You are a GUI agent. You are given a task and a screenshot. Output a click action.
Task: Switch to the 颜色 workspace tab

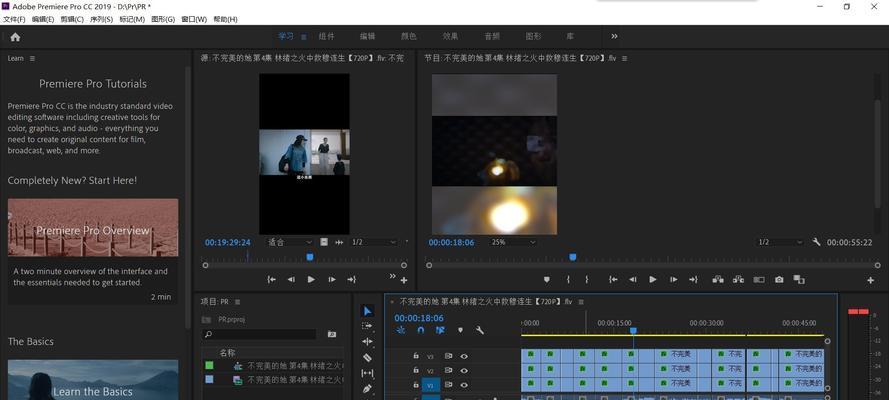(409, 36)
